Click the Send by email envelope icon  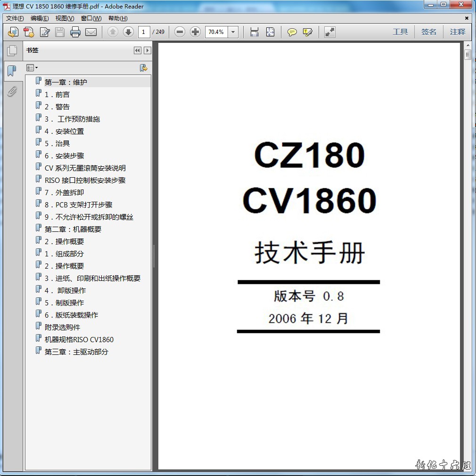point(90,32)
